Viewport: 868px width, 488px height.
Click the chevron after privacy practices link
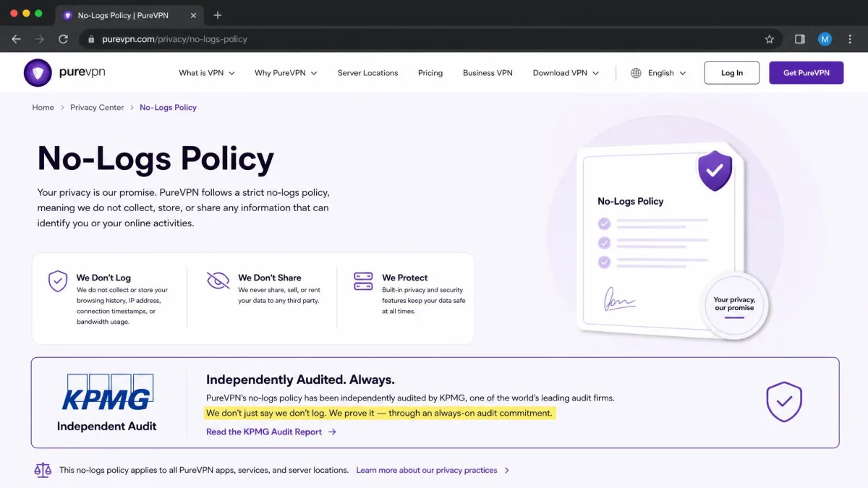[x=506, y=470]
